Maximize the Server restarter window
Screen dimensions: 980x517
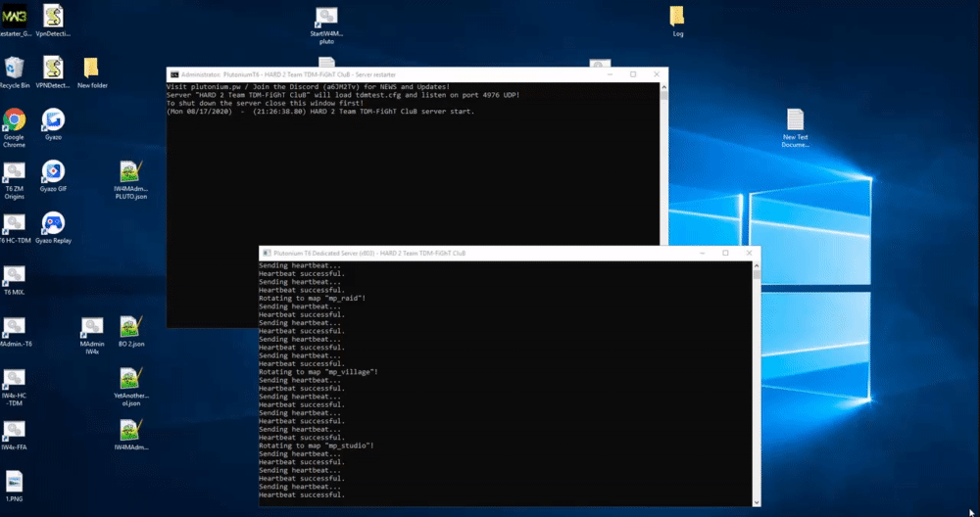coord(633,74)
